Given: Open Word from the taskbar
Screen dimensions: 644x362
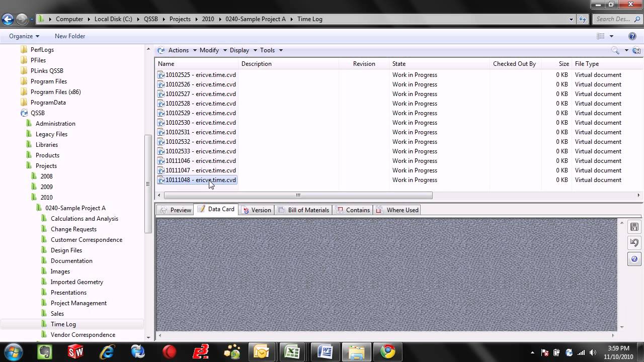Looking at the screenshot, I should pyautogui.click(x=325, y=351).
